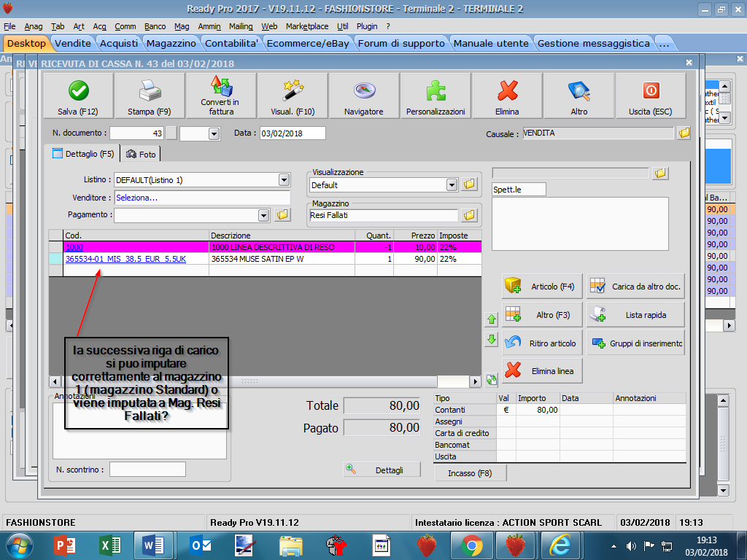
Task: Select Carta di credito payment row
Action: [560, 433]
